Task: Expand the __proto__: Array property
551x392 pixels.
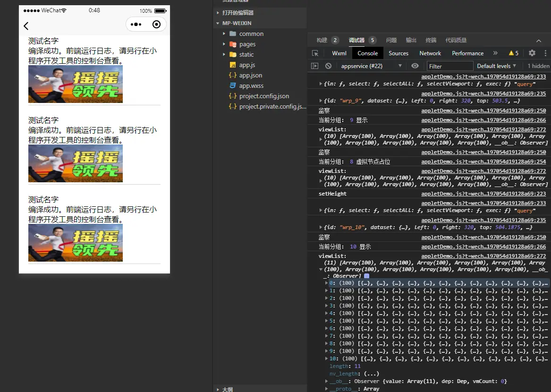Action: (326, 389)
